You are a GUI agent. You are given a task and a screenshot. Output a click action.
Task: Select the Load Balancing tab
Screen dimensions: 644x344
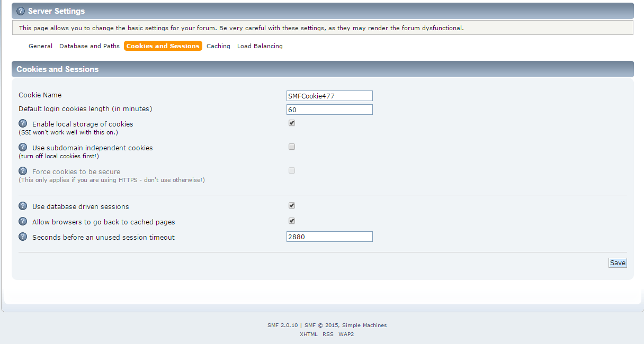coord(260,46)
